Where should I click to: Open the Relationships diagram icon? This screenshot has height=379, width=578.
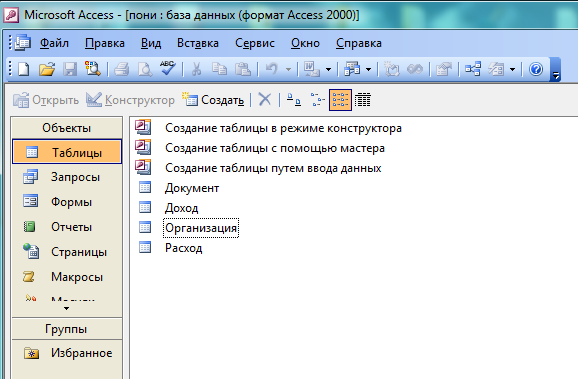(x=473, y=69)
